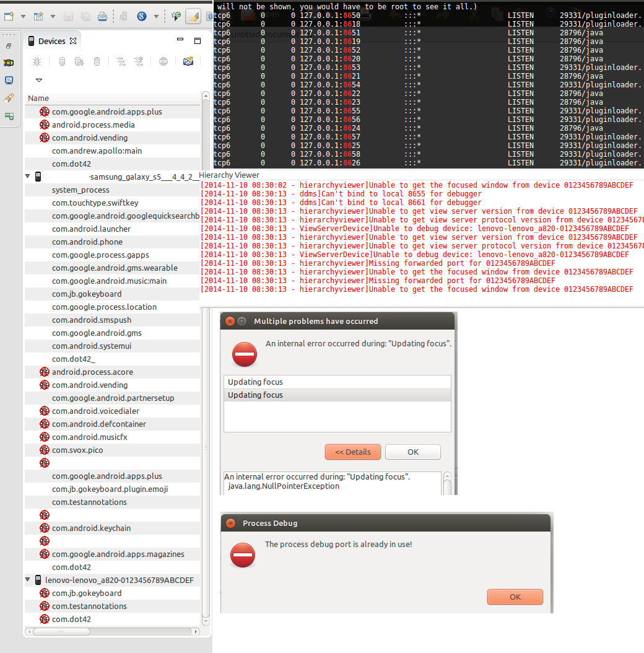644x653 pixels.
Task: Switch to the Devices tab
Action: click(x=52, y=41)
